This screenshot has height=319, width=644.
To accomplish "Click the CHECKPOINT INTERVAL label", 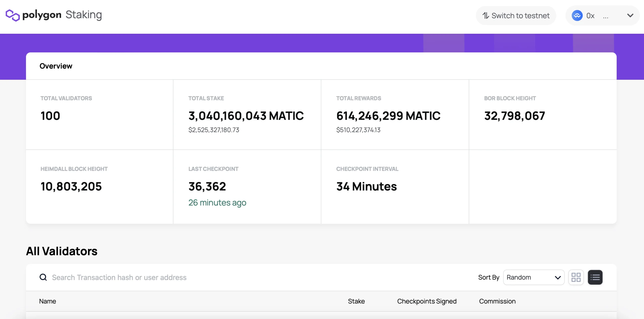I will pyautogui.click(x=367, y=169).
